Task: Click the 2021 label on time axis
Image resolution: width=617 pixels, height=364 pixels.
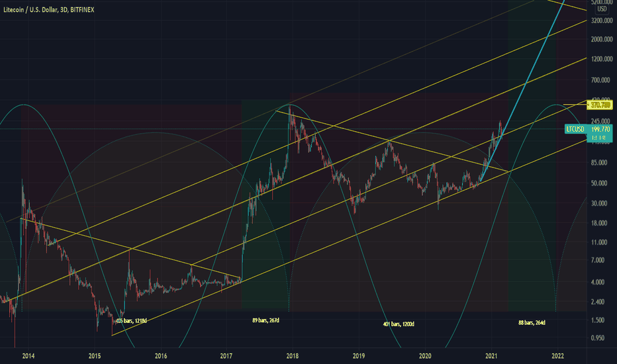Action: coord(491,356)
